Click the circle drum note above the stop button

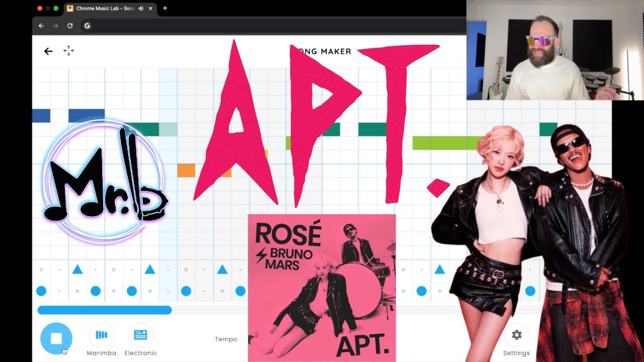pos(41,291)
